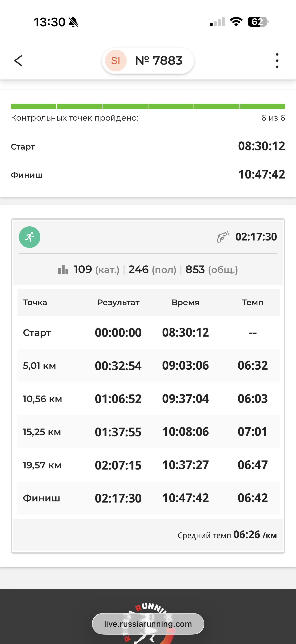Click the green checkpoint progress bar
296x644 pixels.
click(x=148, y=106)
